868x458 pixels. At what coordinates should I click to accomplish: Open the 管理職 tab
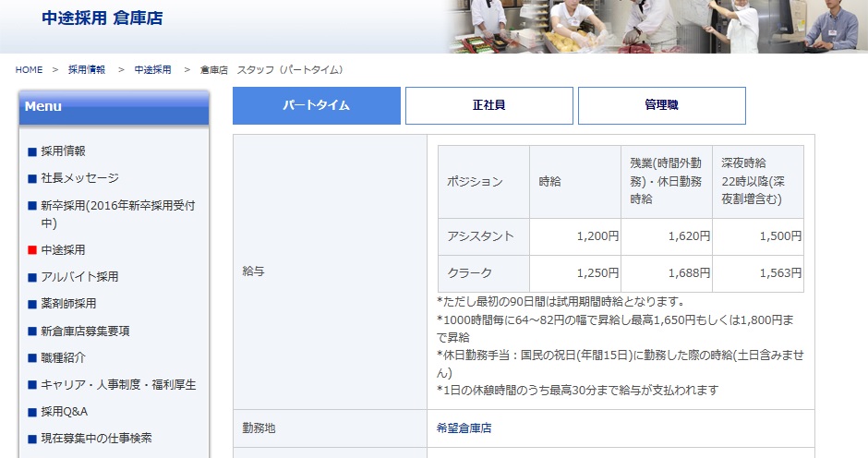tap(661, 105)
